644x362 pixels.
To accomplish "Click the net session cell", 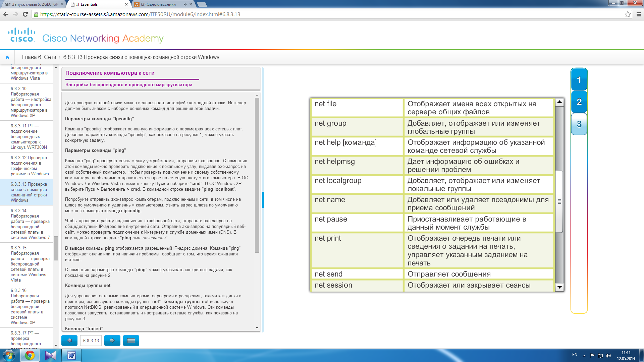I will (357, 285).
